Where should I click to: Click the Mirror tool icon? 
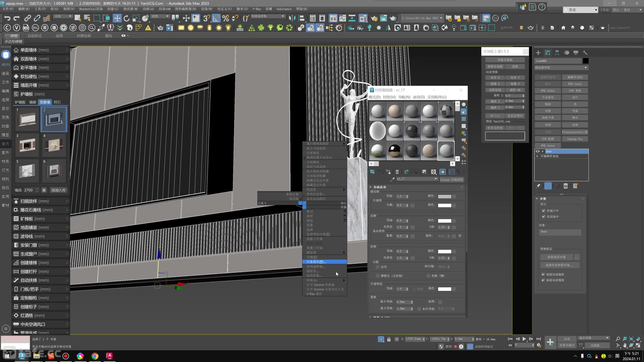[x=292, y=18]
